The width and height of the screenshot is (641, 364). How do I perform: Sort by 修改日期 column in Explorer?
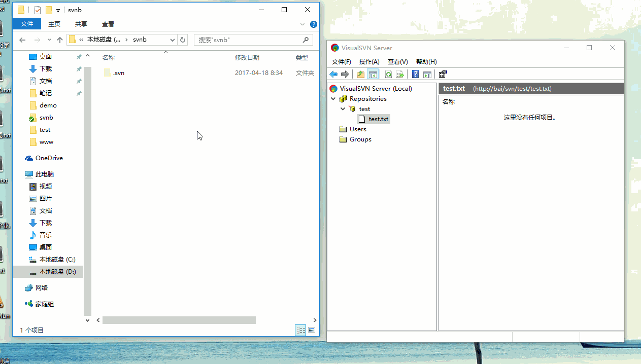tap(247, 58)
